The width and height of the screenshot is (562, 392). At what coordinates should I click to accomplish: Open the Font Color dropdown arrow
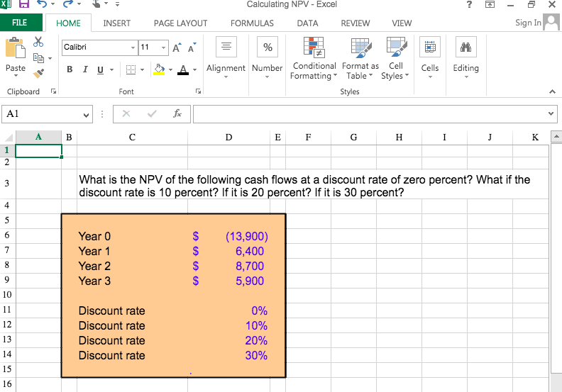[x=194, y=69]
